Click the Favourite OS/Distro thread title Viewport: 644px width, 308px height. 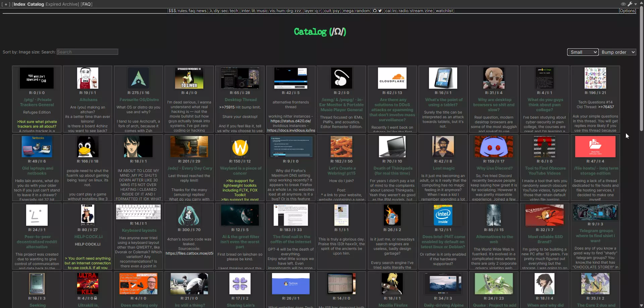[x=139, y=100]
